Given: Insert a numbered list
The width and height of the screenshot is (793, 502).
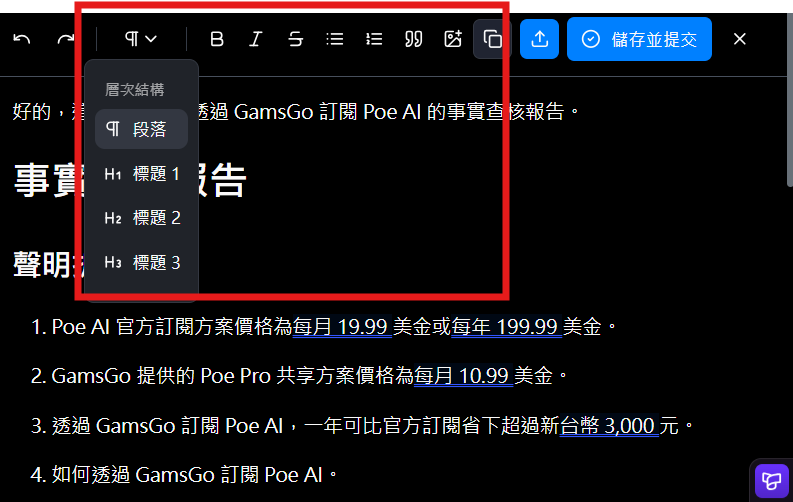Looking at the screenshot, I should click(374, 39).
